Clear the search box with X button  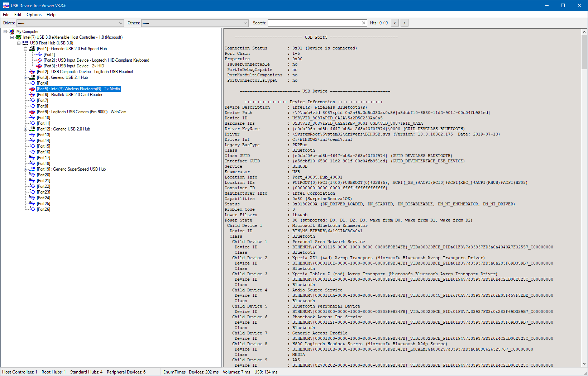click(x=364, y=23)
